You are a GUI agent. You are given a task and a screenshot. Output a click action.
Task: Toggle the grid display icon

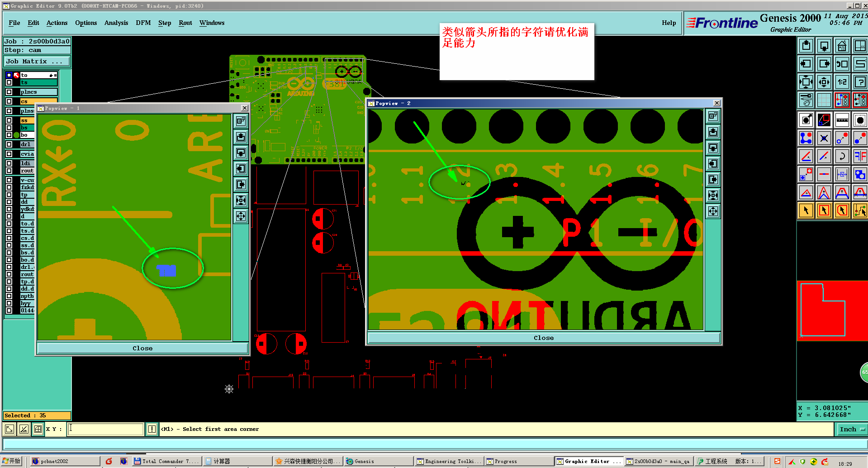point(824,100)
